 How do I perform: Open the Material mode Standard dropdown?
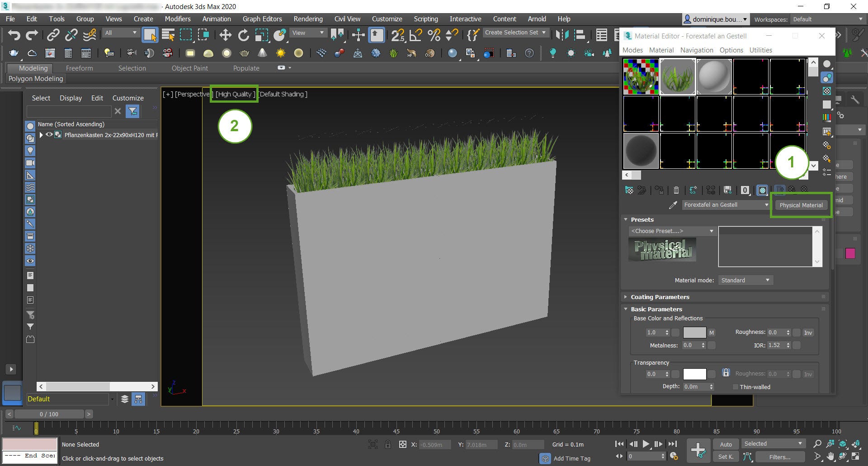pyautogui.click(x=745, y=280)
